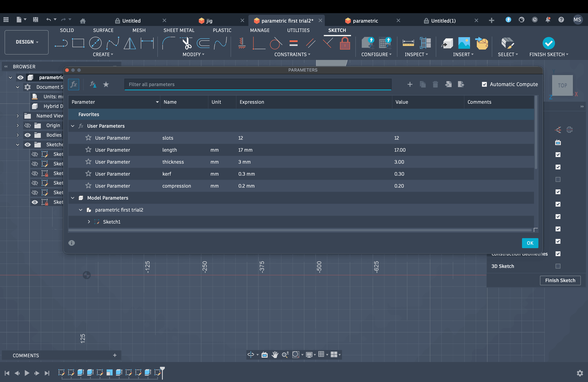The image size is (588, 382).
Task: Click the Insert Canvas image icon
Action: coord(464,43)
